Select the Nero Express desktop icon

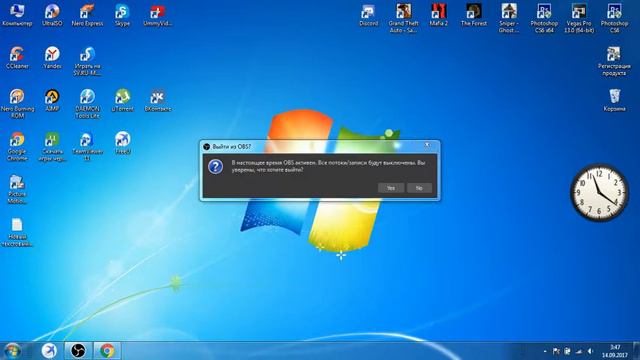tap(87, 15)
